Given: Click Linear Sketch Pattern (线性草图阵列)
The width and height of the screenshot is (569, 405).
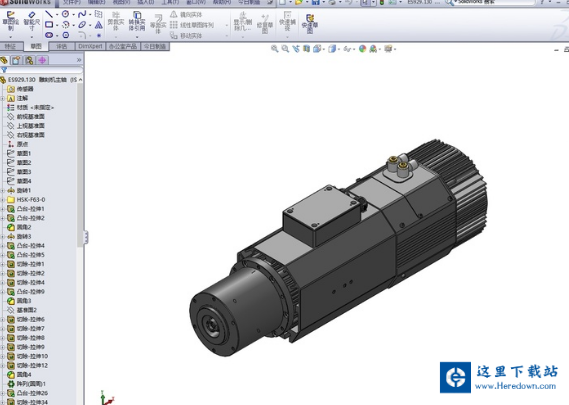Looking at the screenshot, I should click(192, 25).
